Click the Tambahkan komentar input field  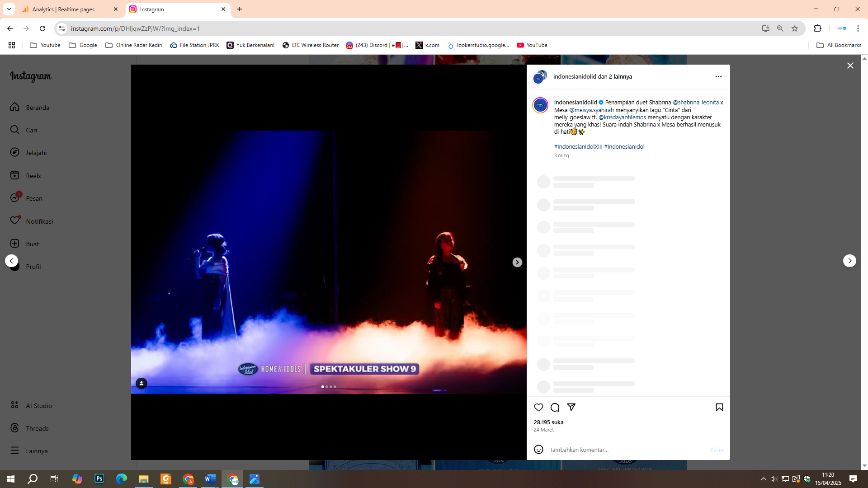click(627, 450)
